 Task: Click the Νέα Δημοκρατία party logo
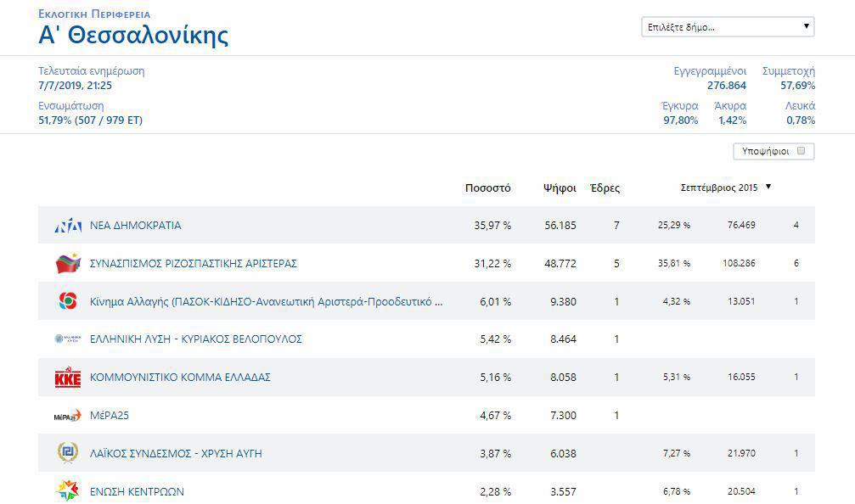[x=68, y=226]
